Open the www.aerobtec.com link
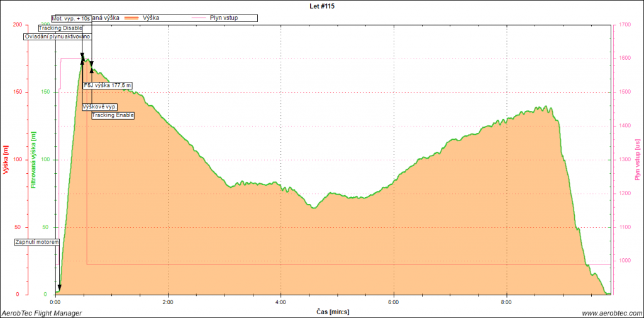The width and height of the screenshot is (644, 318). pyautogui.click(x=611, y=313)
